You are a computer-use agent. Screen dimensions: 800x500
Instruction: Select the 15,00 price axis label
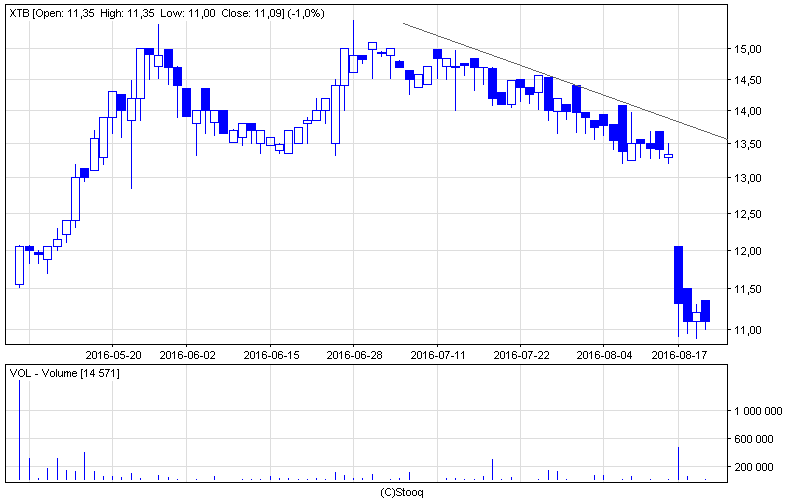(x=747, y=49)
